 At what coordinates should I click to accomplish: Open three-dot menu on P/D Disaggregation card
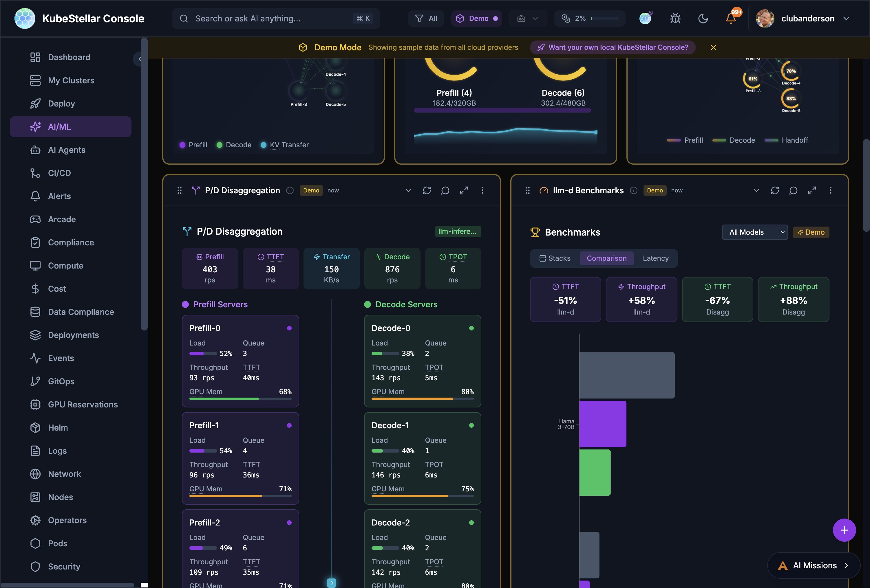point(482,190)
